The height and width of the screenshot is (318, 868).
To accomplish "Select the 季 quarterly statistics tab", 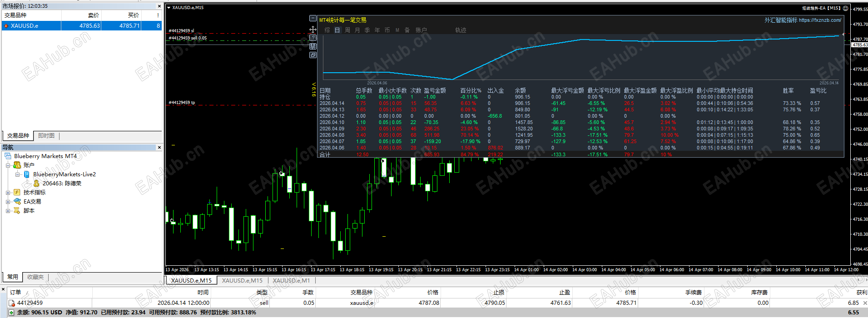I will pyautogui.click(x=367, y=30).
